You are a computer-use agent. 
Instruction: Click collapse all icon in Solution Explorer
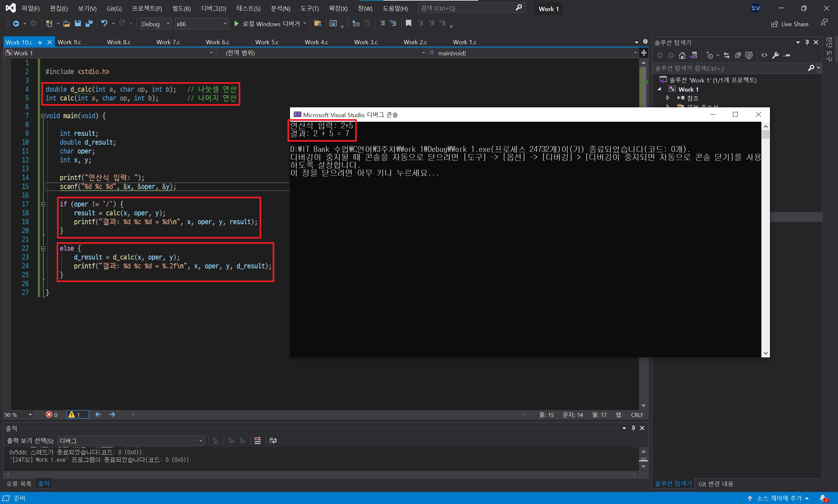(738, 55)
